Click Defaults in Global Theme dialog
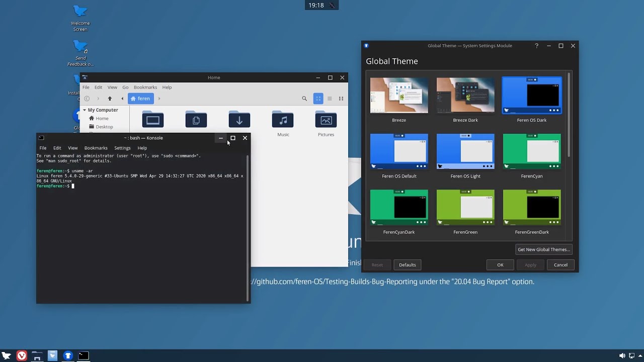This screenshot has height=362, width=644. click(408, 265)
